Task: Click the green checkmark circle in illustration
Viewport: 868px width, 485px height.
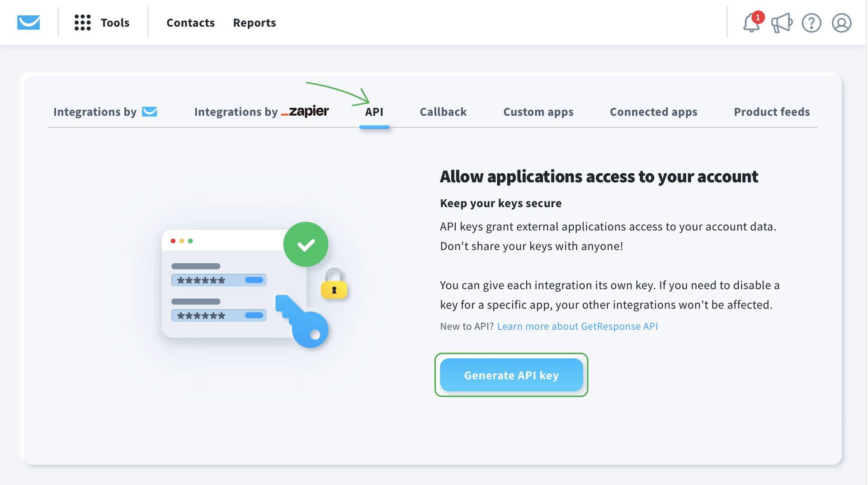Action: pos(306,244)
